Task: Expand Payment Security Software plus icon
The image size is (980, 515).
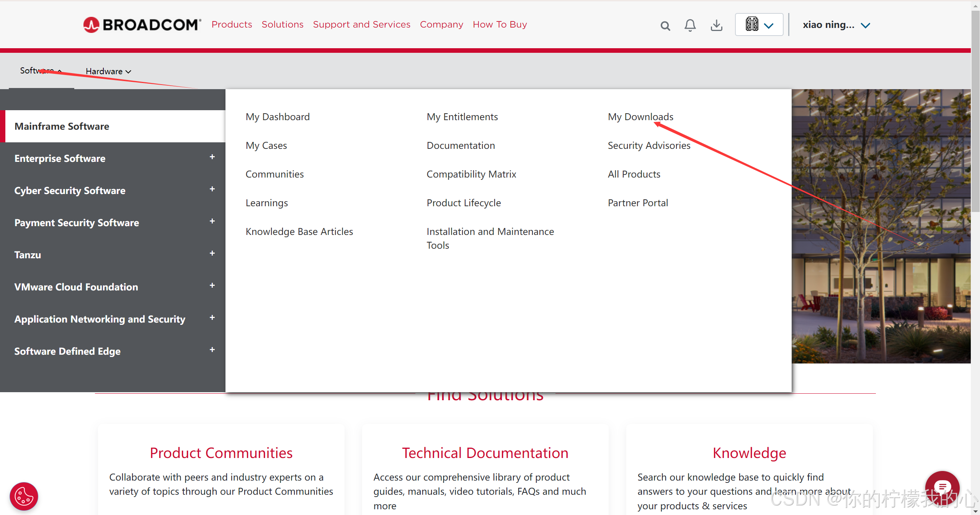Action: [x=212, y=221]
